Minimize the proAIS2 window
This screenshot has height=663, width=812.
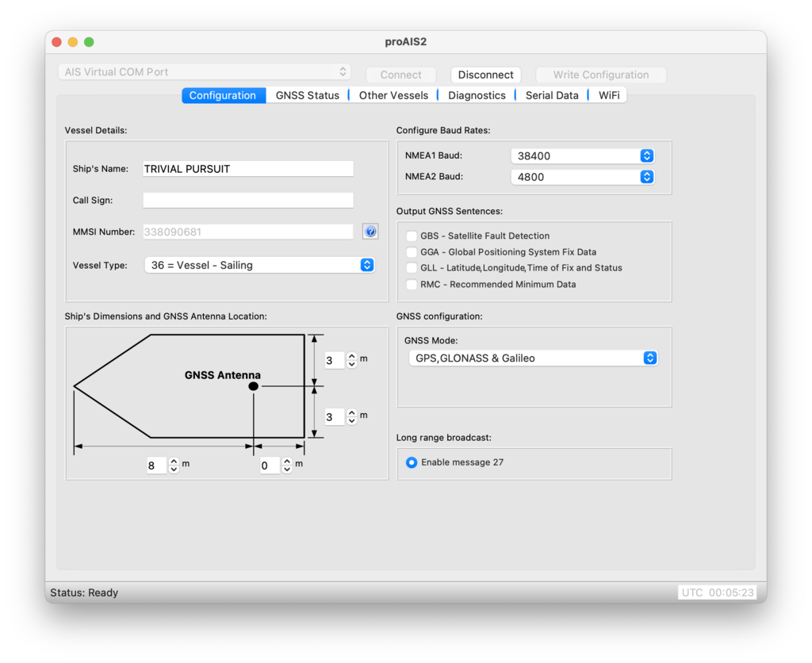73,42
